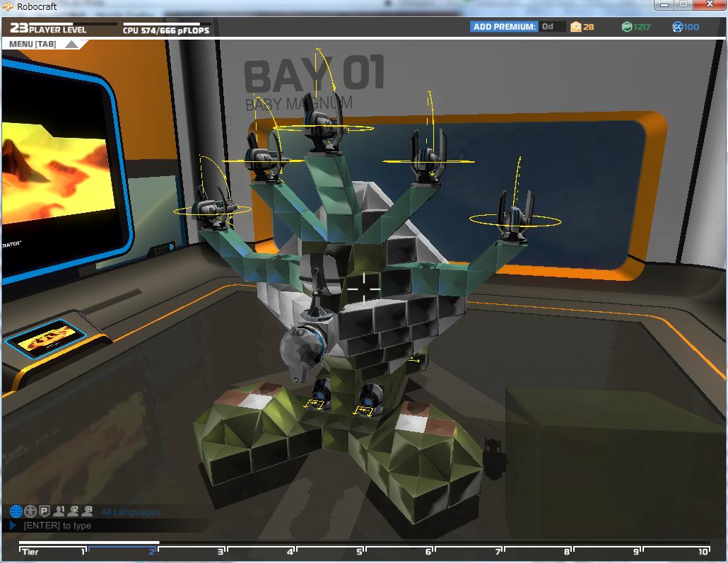Screen dimensions: 728x563
Task: Click the blue arrow beside the chat field
Action: pos(13,526)
